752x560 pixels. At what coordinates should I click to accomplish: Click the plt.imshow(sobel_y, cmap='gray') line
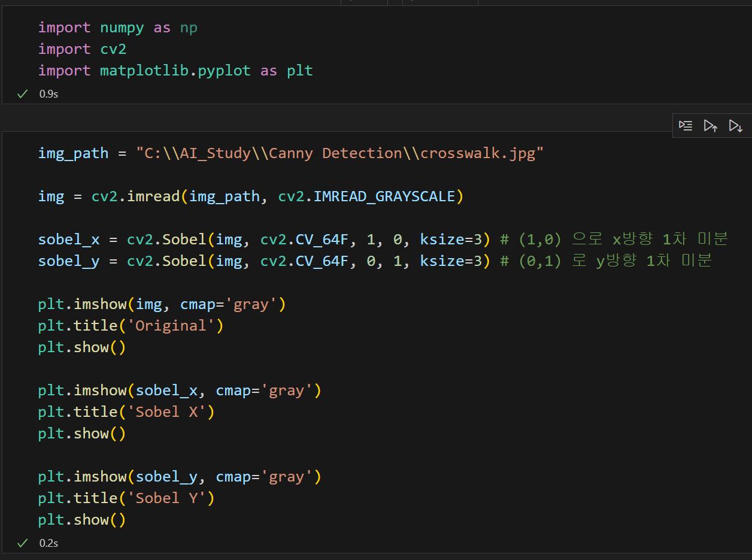point(180,477)
